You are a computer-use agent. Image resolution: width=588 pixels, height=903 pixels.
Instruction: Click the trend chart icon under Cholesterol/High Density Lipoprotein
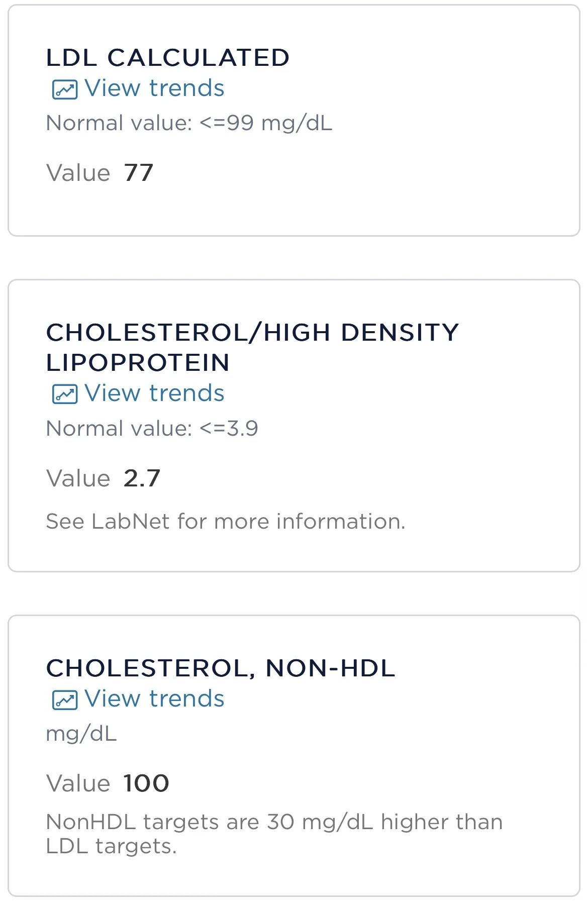click(x=65, y=394)
